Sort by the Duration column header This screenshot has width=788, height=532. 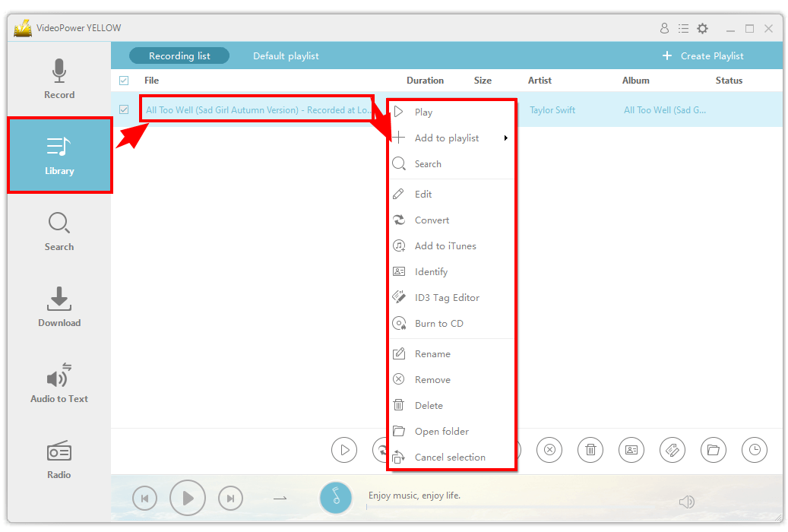pyautogui.click(x=426, y=81)
